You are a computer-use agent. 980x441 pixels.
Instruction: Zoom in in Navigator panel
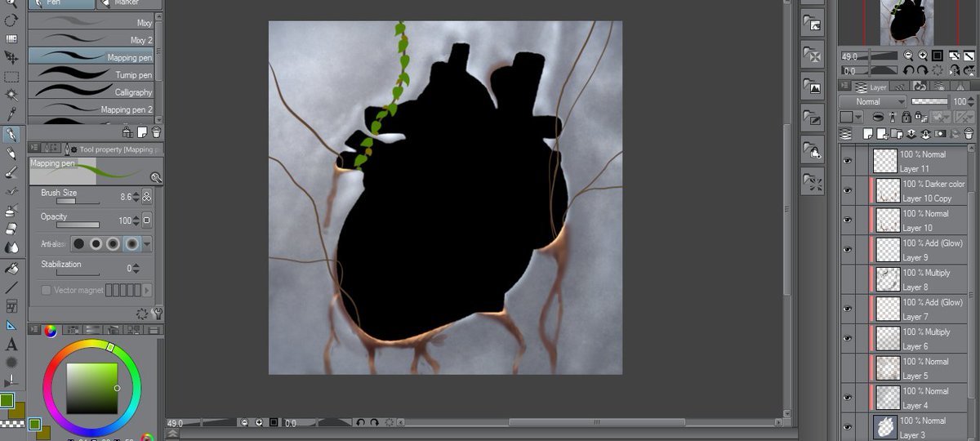coord(923,56)
